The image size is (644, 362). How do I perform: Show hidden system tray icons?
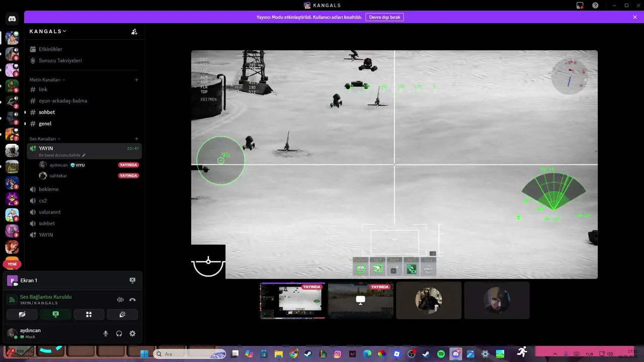click(555, 354)
